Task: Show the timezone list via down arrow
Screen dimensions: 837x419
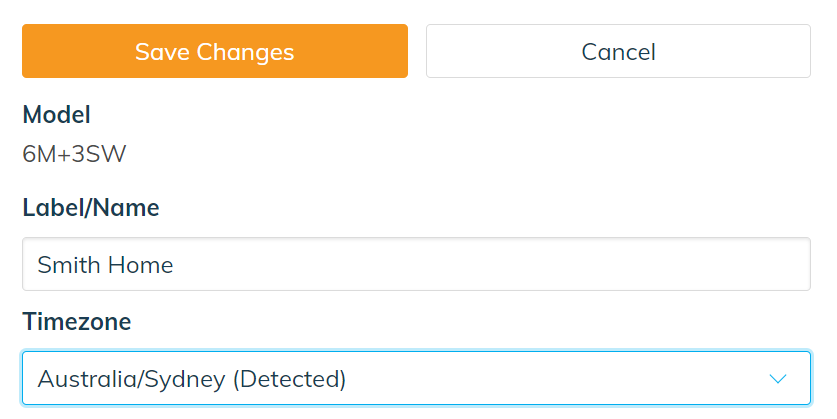Action: pos(778,379)
